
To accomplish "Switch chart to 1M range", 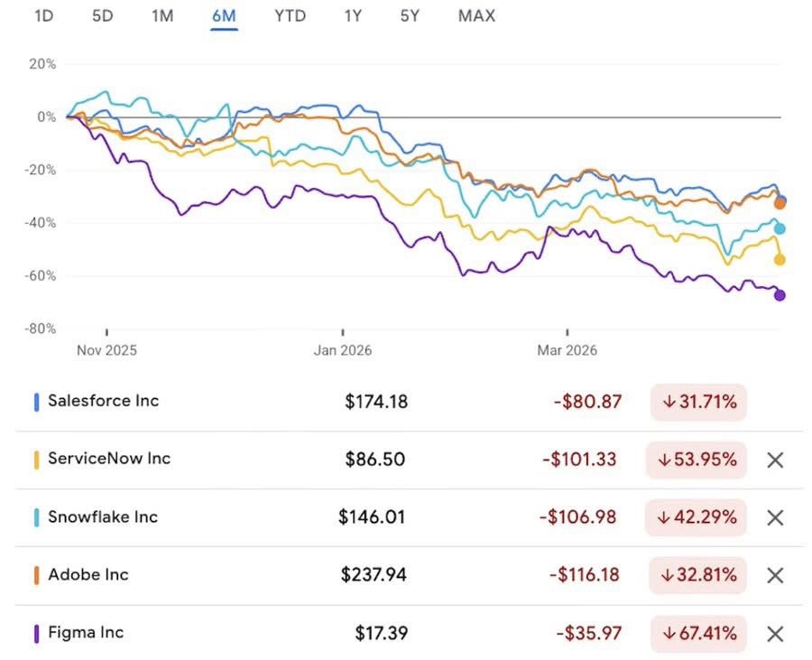I will coord(162,16).
